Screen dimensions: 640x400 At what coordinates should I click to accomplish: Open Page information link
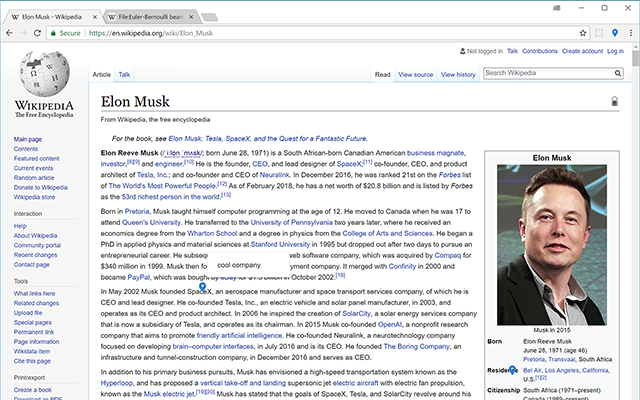tap(36, 342)
